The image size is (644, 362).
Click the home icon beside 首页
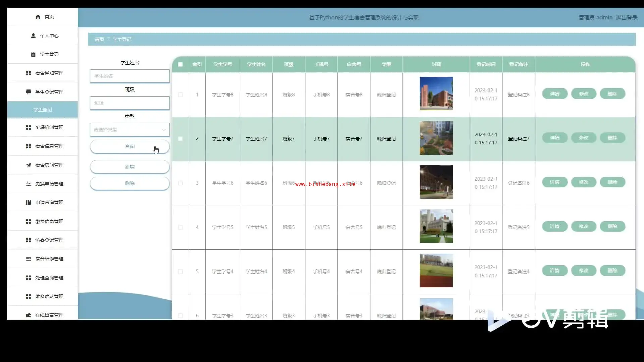[x=38, y=17]
